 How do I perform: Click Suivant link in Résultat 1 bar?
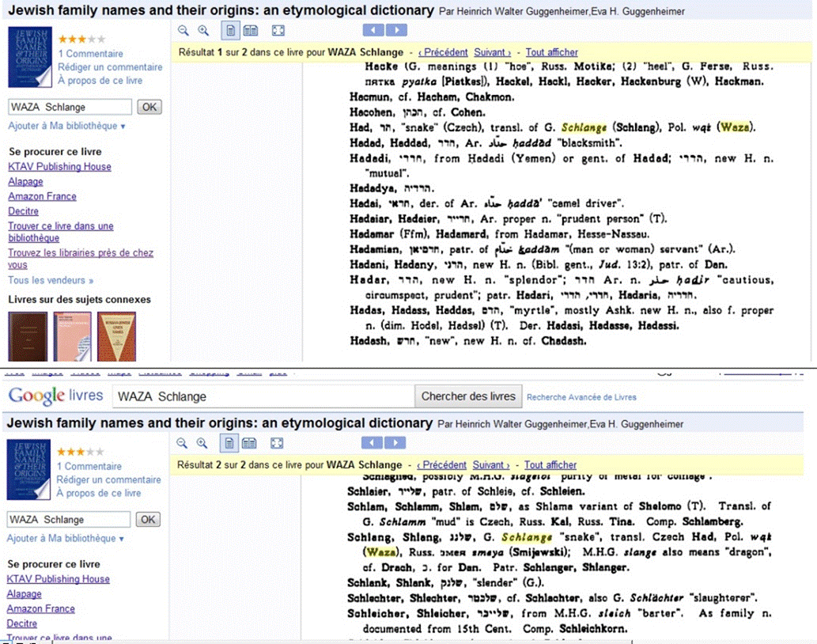point(493,53)
